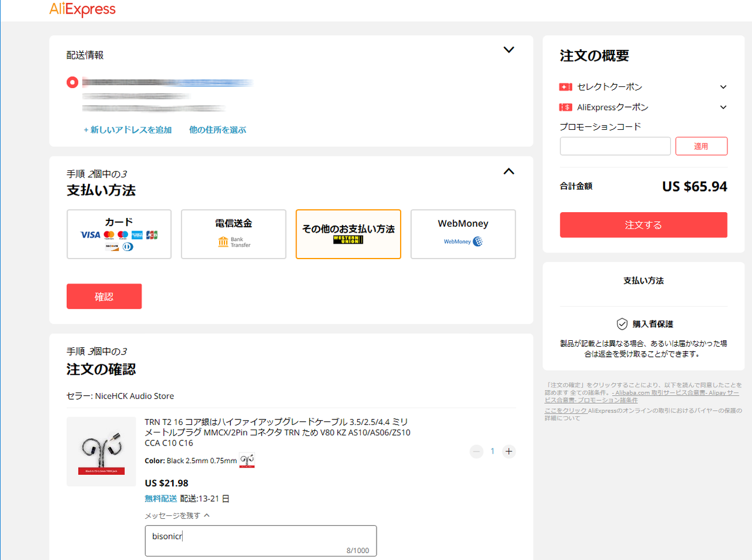Click the 注文する place order button
Viewport: 752px width, 560px height.
pos(643,225)
